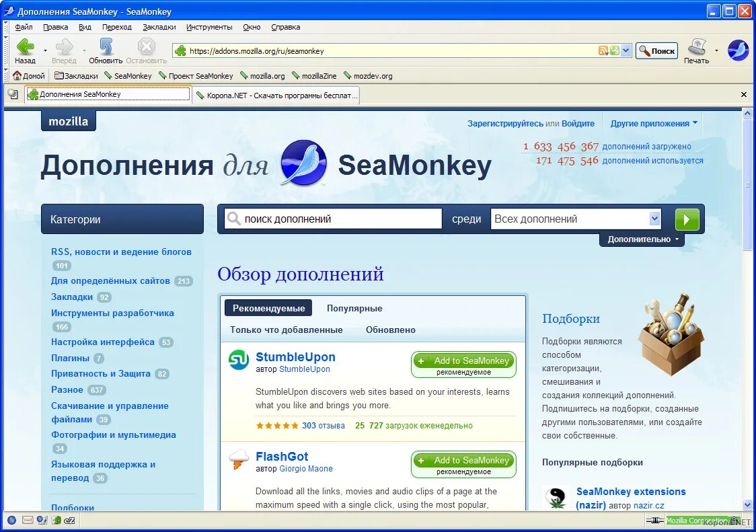
Task: Click Add to SeaMonkey for StumbleUpon
Action: point(464,360)
